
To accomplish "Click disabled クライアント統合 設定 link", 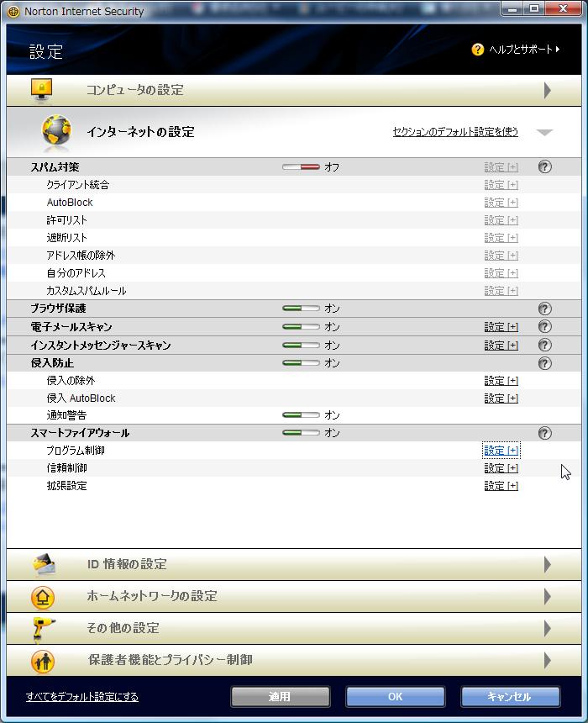I will pos(501,185).
